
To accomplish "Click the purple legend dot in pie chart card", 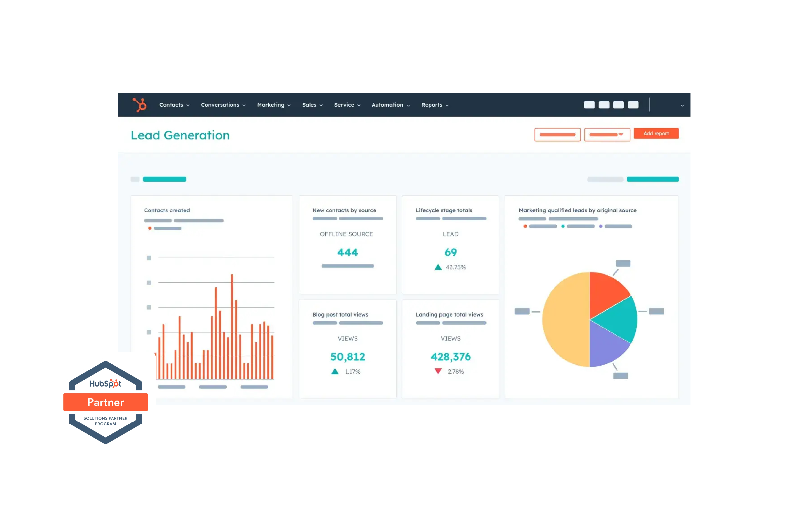I will (x=600, y=226).
